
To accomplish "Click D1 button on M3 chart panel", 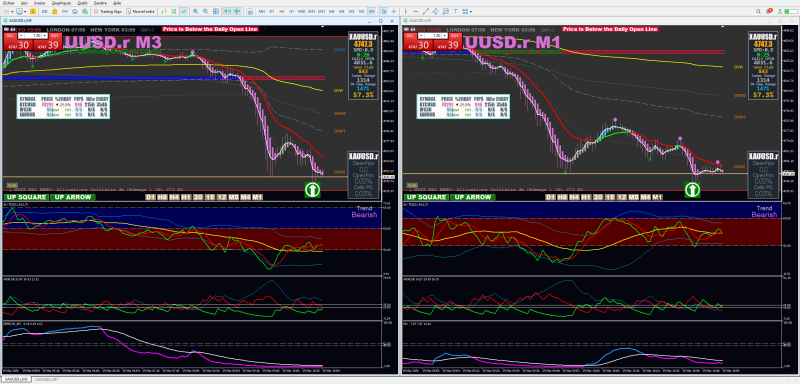I will (x=150, y=197).
